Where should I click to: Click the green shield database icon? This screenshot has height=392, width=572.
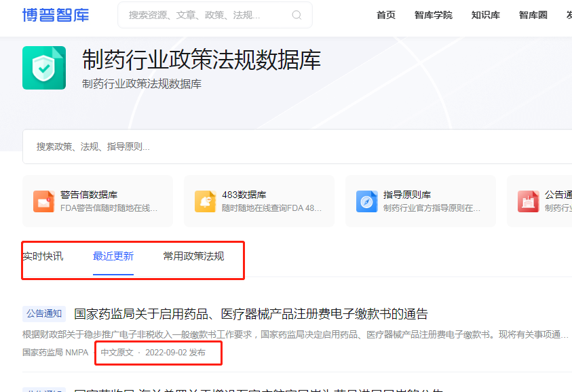tap(44, 68)
